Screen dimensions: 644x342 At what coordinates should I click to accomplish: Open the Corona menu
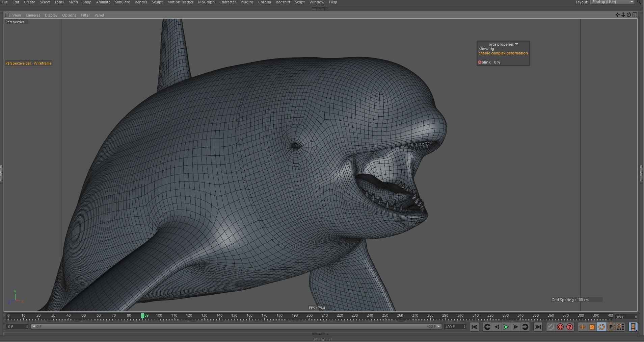(x=265, y=2)
